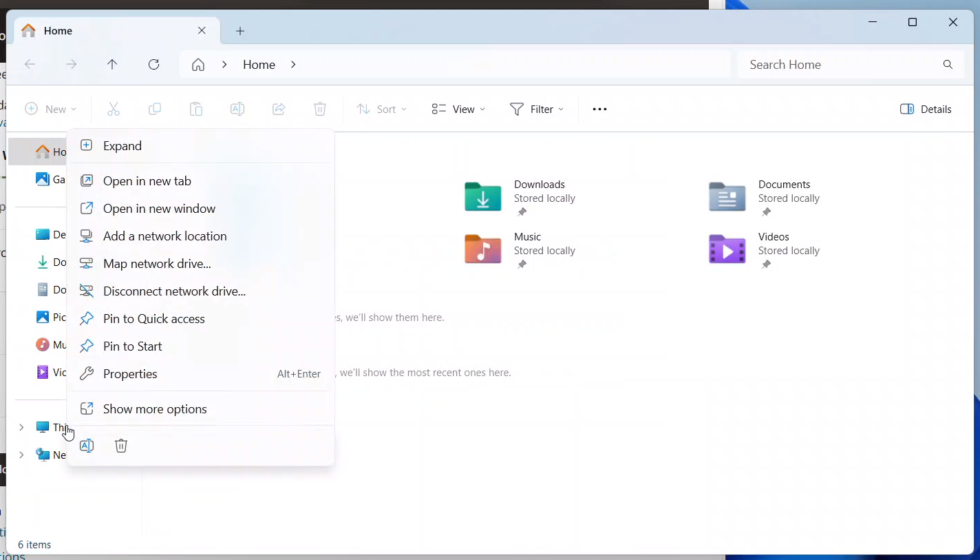The height and width of the screenshot is (560, 980).
Task: Click the Copy icon in toolbar
Action: [155, 109]
